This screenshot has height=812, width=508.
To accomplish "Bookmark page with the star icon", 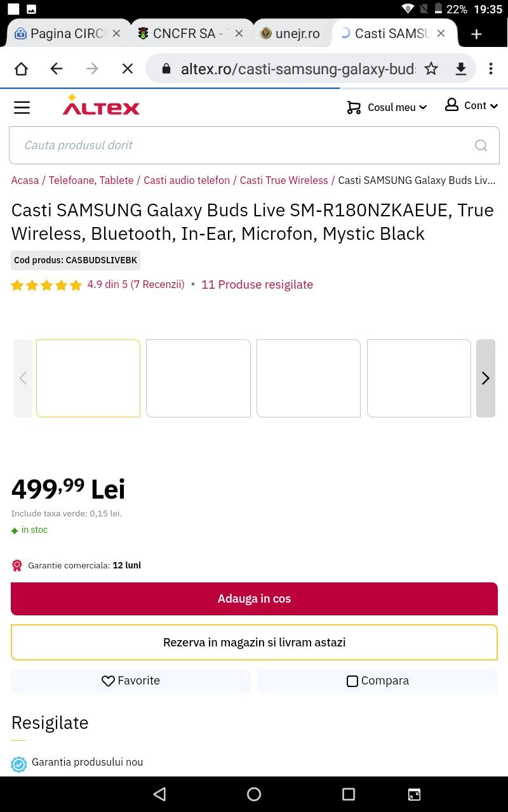I will [x=431, y=69].
